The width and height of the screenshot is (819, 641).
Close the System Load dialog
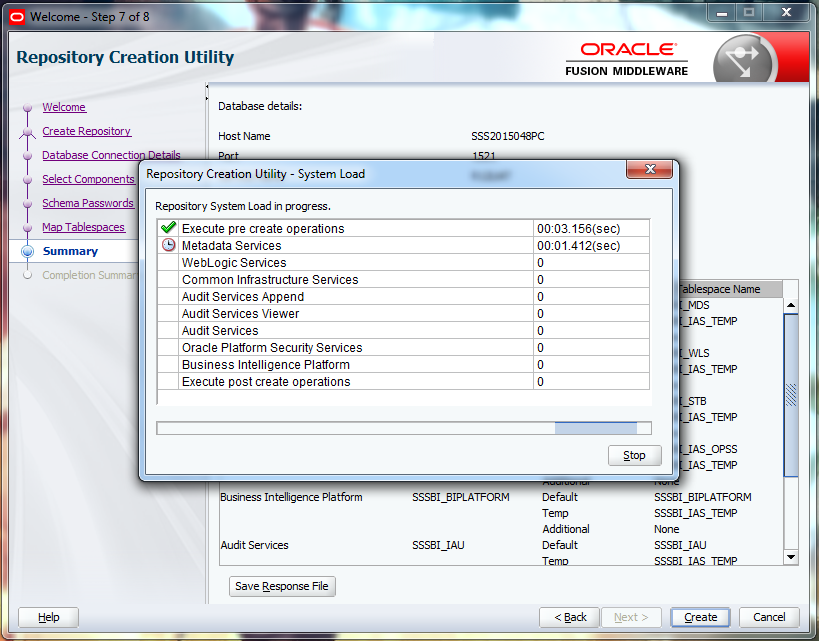pyautogui.click(x=649, y=169)
